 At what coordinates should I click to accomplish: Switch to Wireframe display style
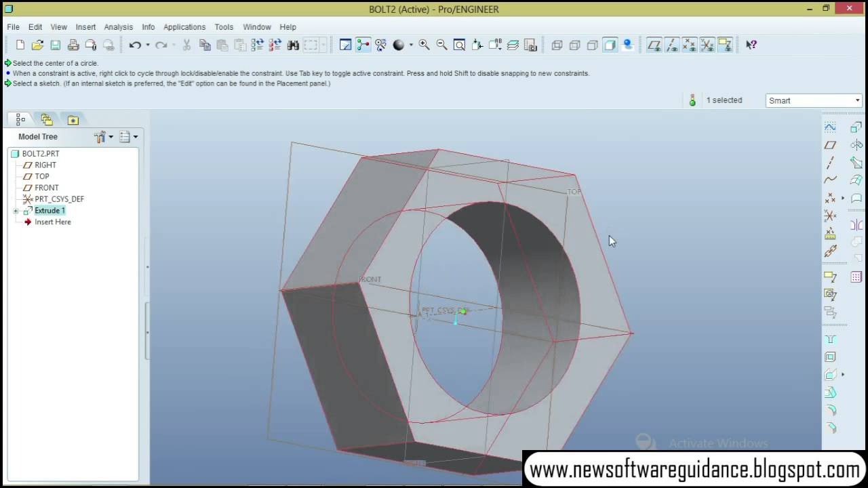(x=557, y=45)
